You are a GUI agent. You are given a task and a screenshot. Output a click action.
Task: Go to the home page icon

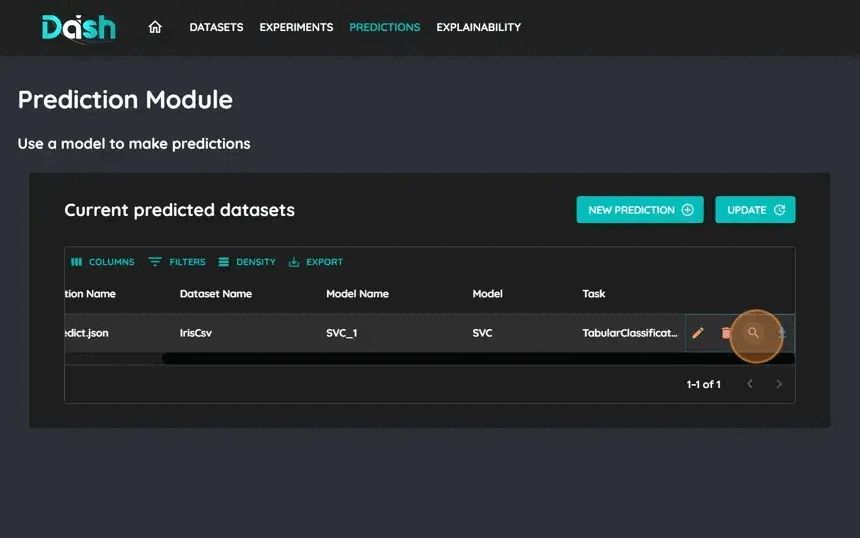coord(155,27)
